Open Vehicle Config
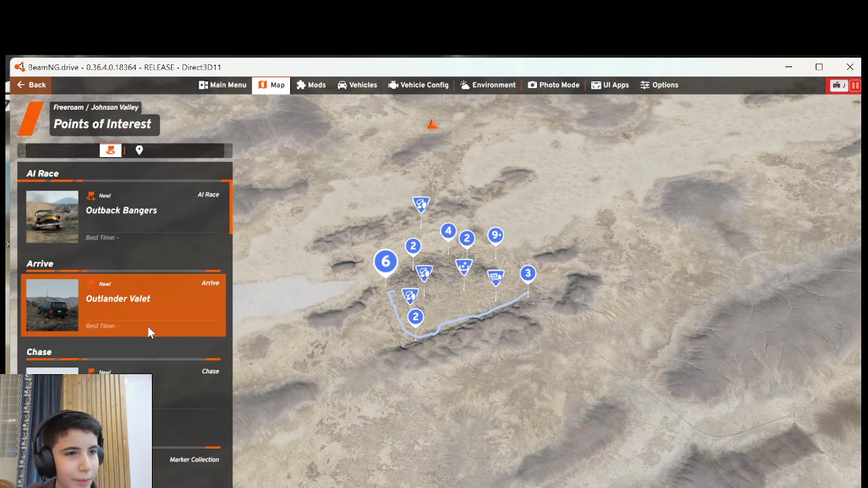This screenshot has height=488, width=868. (418, 85)
